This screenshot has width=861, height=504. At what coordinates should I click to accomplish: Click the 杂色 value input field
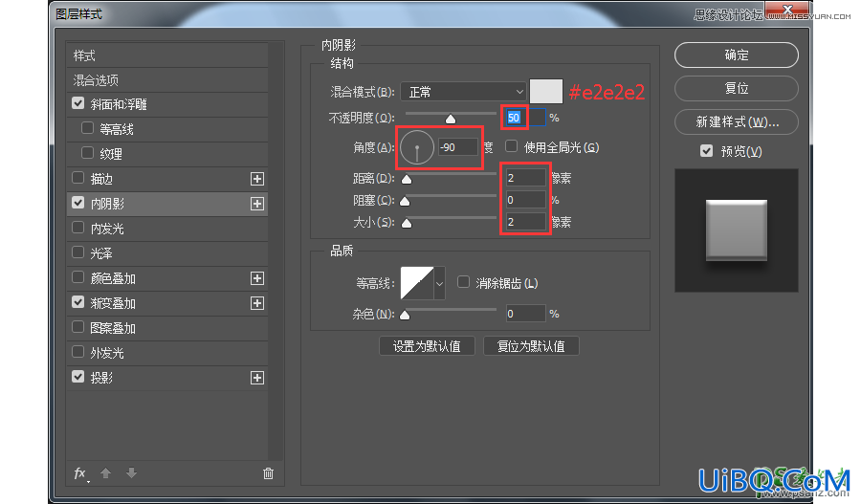point(525,314)
